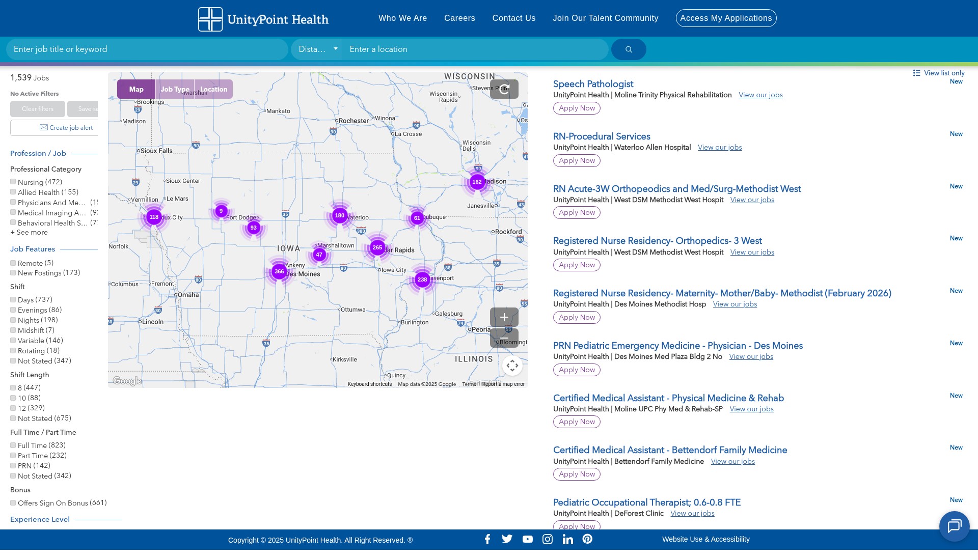Click the Madison 162 job cluster
978x560 pixels.
click(477, 182)
